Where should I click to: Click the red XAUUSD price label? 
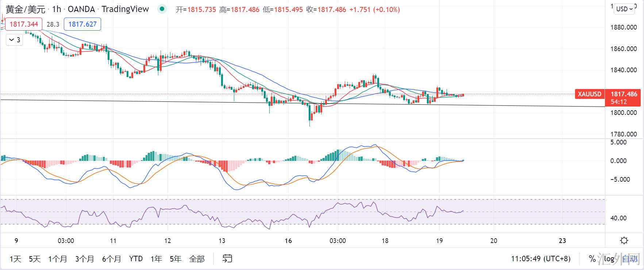pos(589,94)
